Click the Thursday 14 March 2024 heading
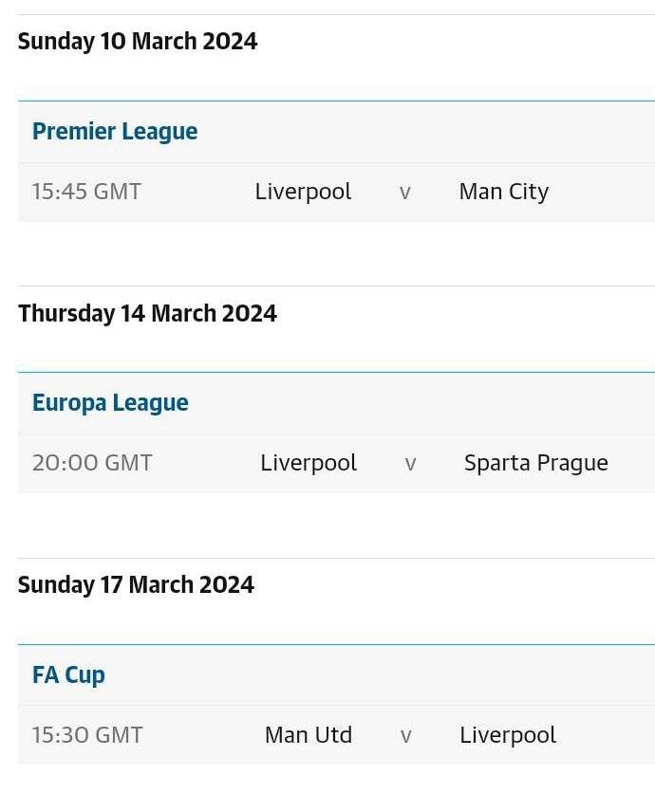 tap(147, 314)
